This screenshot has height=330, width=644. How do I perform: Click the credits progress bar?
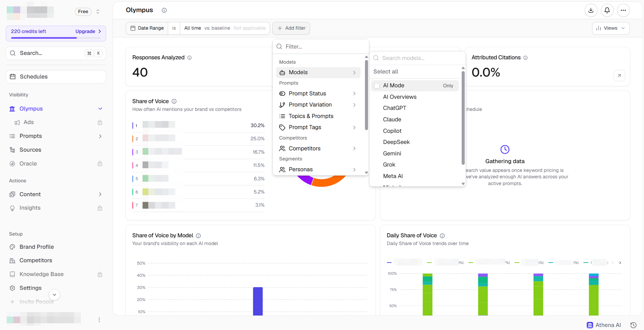click(56, 38)
